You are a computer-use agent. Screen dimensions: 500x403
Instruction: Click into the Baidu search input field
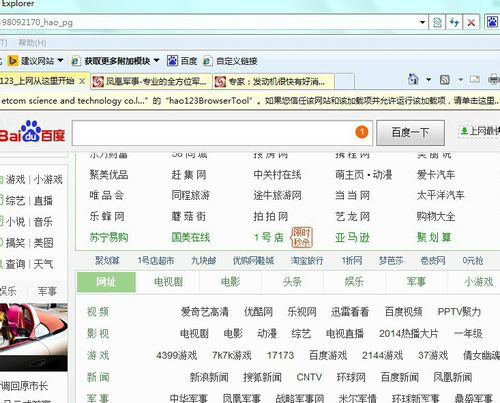[x=213, y=133]
